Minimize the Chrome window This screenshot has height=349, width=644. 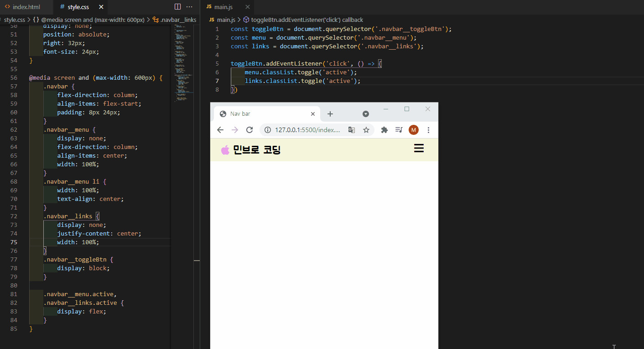point(386,109)
